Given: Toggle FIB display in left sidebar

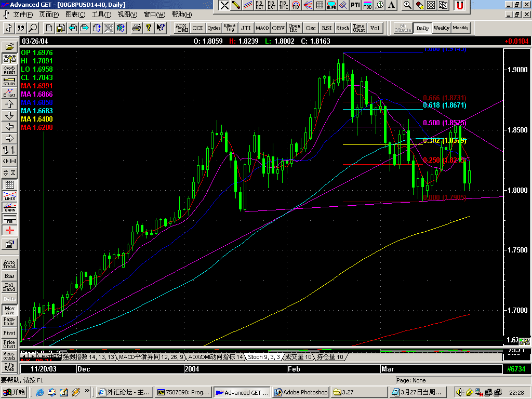Looking at the screenshot, I should pyautogui.click(x=9, y=219).
